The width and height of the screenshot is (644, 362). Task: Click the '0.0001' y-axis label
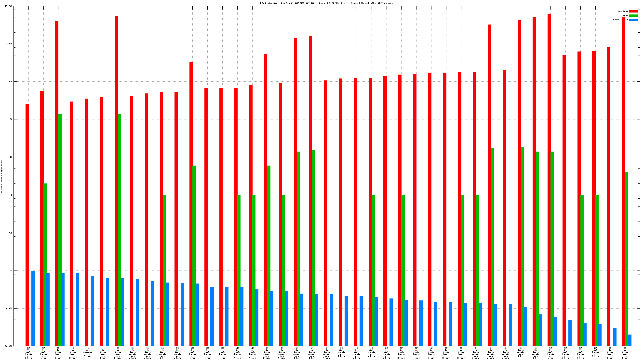pyautogui.click(x=9, y=346)
